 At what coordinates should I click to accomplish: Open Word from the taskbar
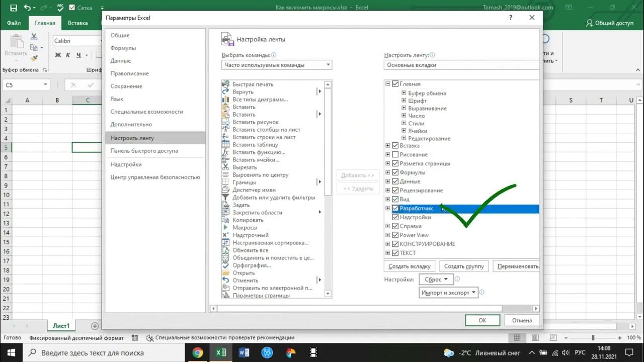click(x=245, y=352)
